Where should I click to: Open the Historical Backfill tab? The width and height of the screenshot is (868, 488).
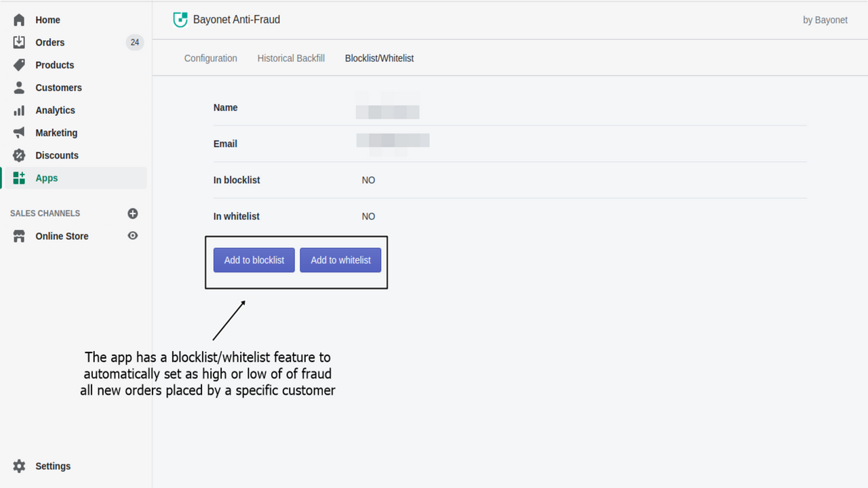pos(291,58)
